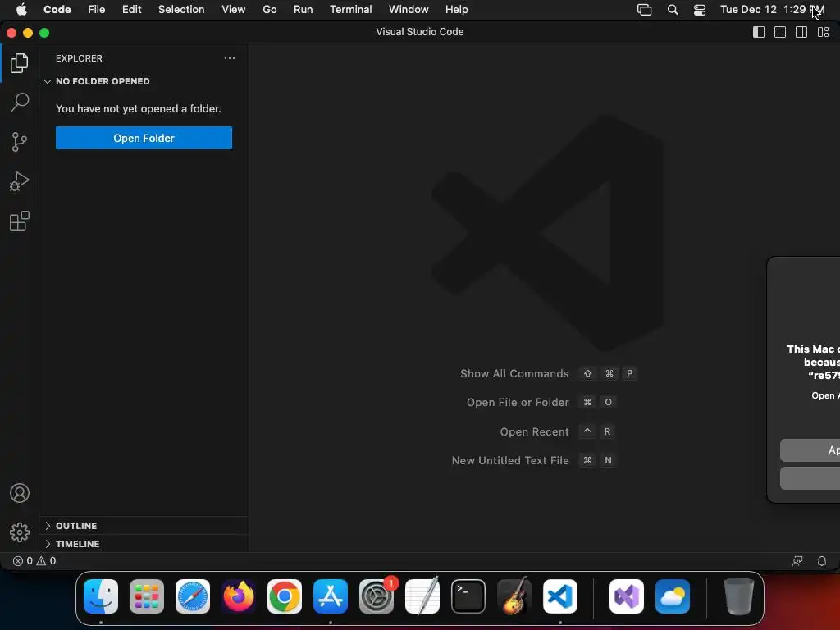The width and height of the screenshot is (840, 630).
Task: Open the Trash from the Dock
Action: click(739, 596)
